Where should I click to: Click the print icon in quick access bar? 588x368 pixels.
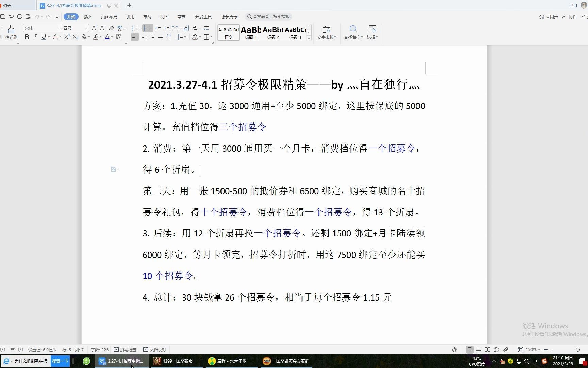pyautogui.click(x=20, y=17)
